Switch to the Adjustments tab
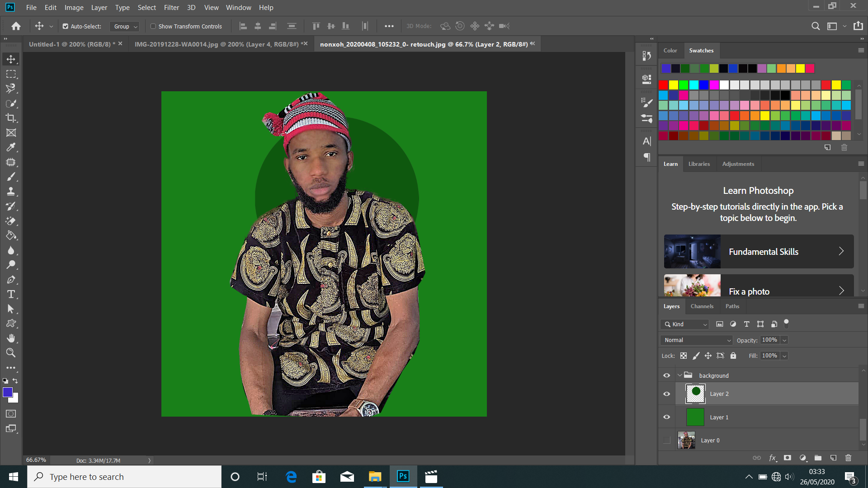The height and width of the screenshot is (488, 868). pyautogui.click(x=738, y=164)
